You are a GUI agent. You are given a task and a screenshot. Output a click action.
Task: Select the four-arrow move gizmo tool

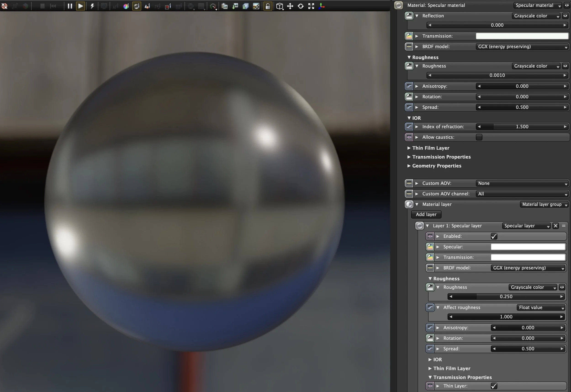point(290,6)
